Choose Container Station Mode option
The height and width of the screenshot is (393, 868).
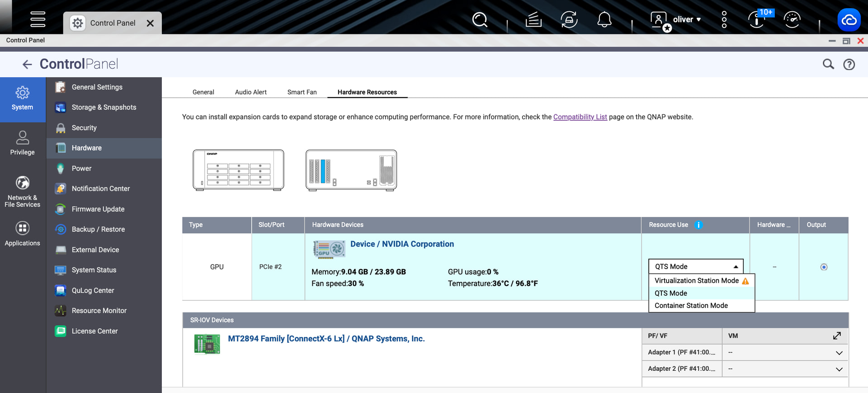coord(691,306)
